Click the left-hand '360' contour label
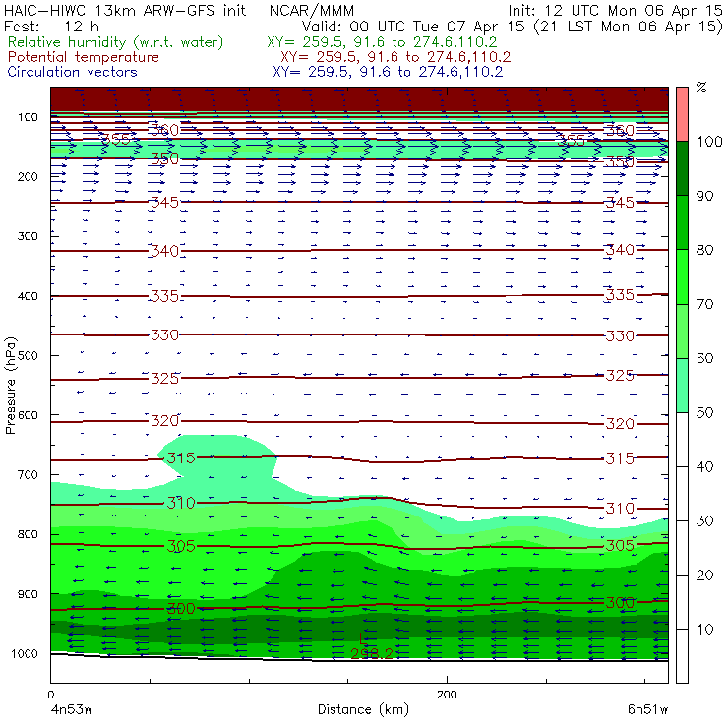Screen dimensions: 728x728 164,130
